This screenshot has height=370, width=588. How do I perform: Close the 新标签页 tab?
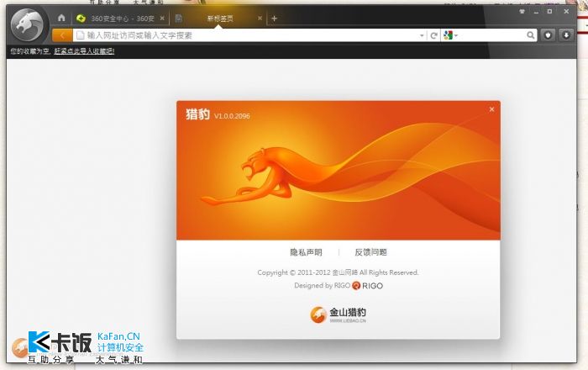[260, 18]
